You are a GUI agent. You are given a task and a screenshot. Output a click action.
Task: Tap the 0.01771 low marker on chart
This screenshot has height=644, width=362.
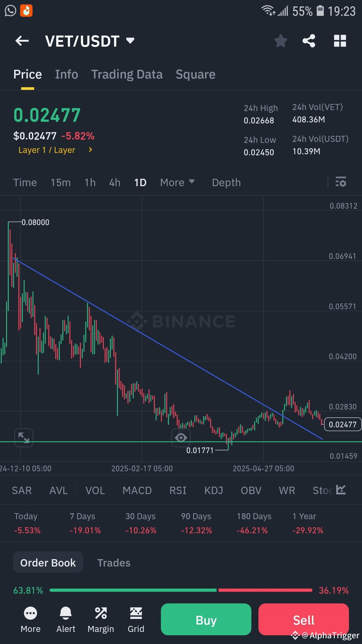(x=200, y=450)
